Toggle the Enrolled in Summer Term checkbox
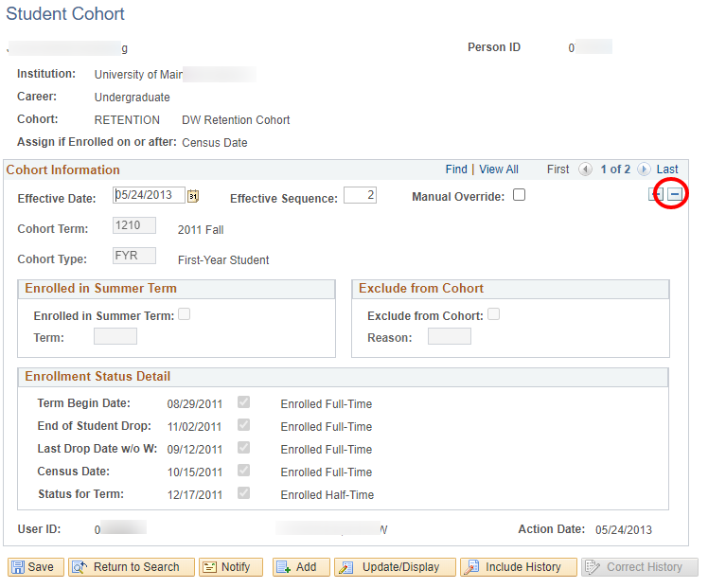The image size is (708, 588). 185,313
